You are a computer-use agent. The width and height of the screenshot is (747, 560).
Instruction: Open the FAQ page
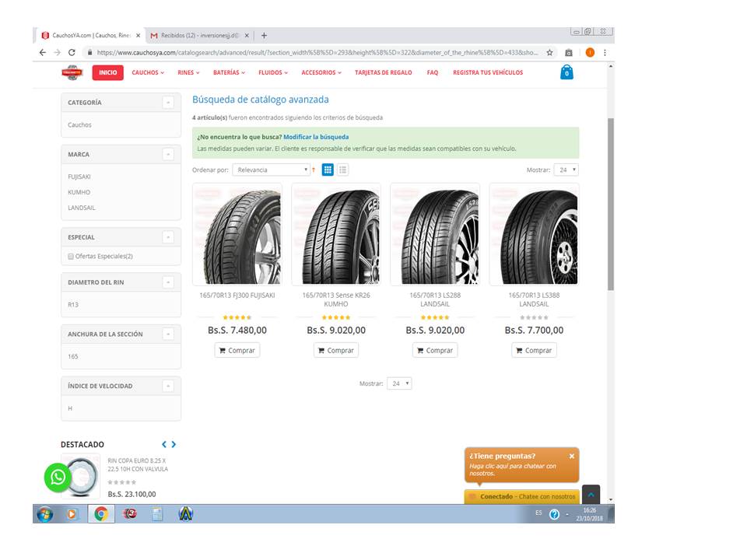click(433, 72)
